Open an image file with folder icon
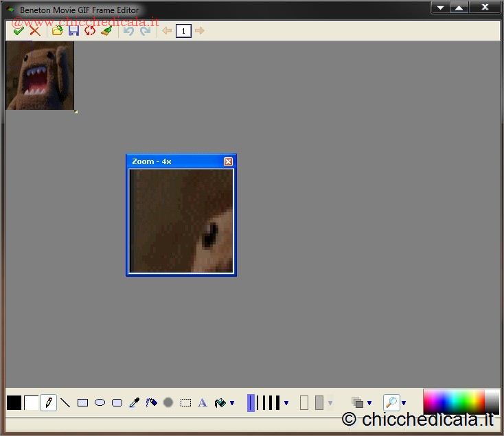504x436 pixels. [58, 31]
